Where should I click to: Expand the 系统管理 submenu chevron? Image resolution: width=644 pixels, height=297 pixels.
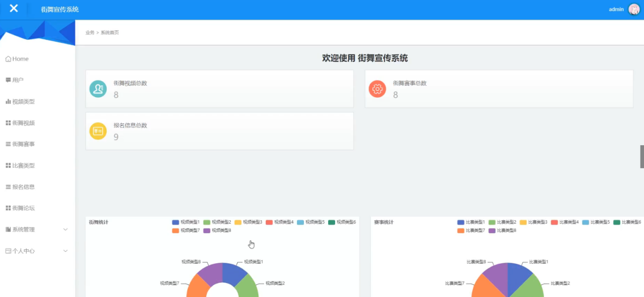click(66, 230)
